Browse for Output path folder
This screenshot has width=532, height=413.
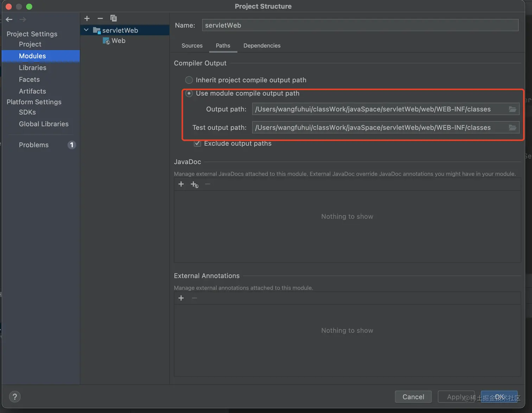click(513, 109)
